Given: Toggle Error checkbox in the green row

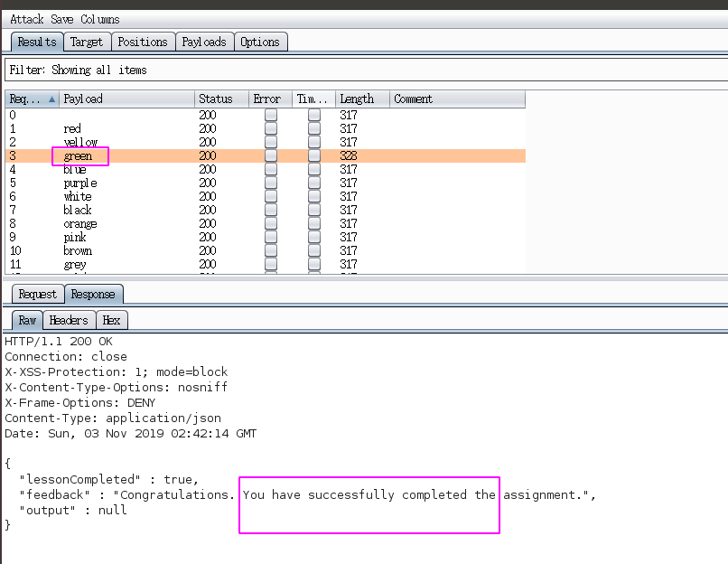Looking at the screenshot, I should [x=271, y=155].
